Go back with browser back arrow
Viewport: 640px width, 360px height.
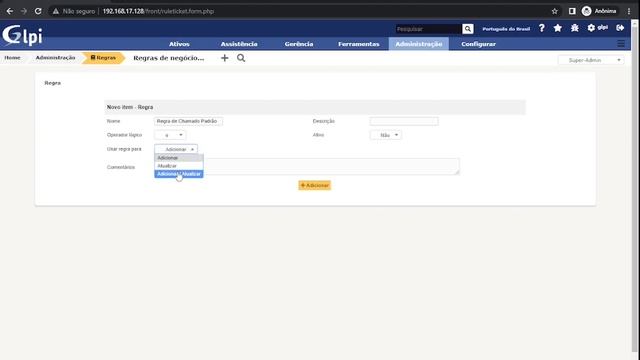pos(9,11)
